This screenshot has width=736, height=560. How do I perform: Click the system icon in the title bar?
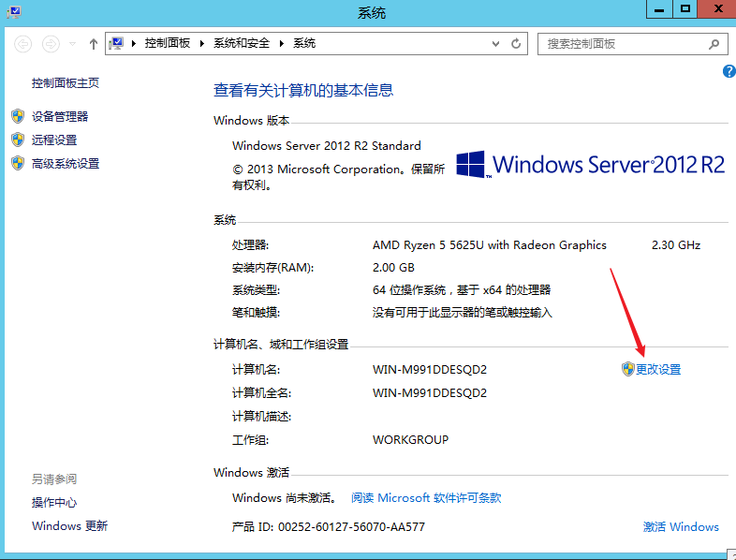(14, 12)
